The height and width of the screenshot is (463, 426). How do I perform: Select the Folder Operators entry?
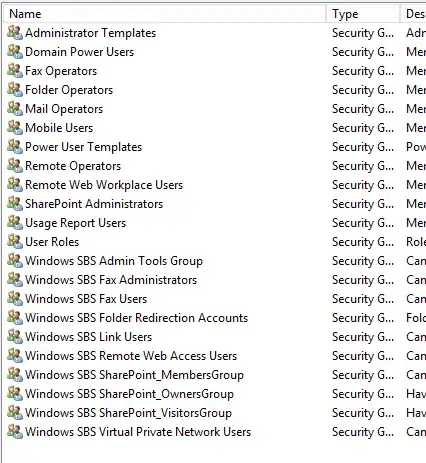tap(69, 90)
